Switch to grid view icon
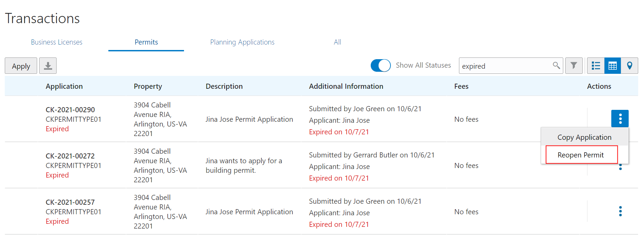Viewport: 644px width, 235px height. (612, 66)
